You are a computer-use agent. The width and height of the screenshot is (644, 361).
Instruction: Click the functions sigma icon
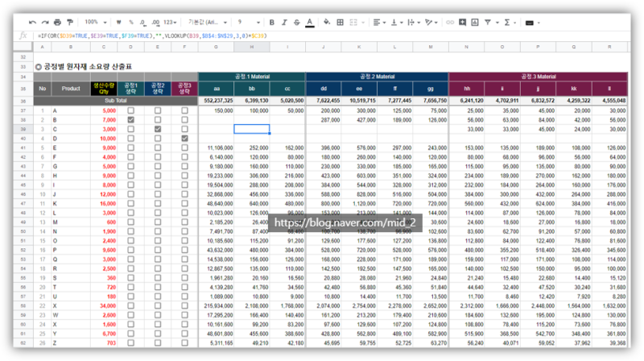coord(507,23)
